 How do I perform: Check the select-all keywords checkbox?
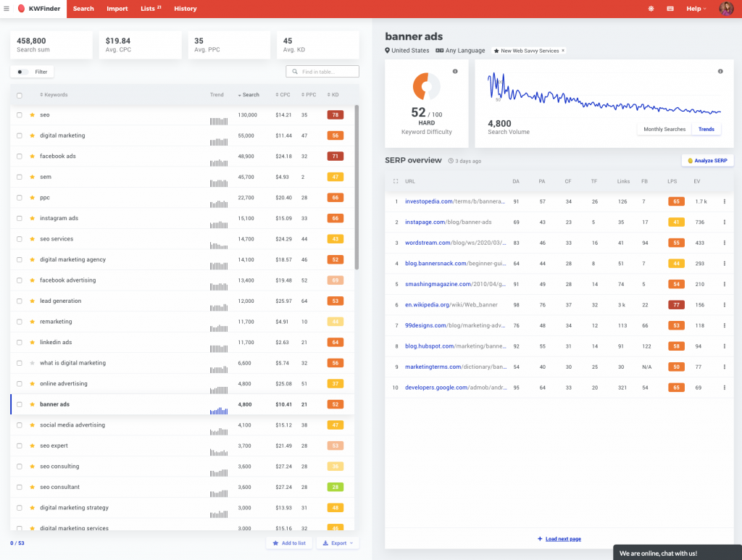point(20,95)
